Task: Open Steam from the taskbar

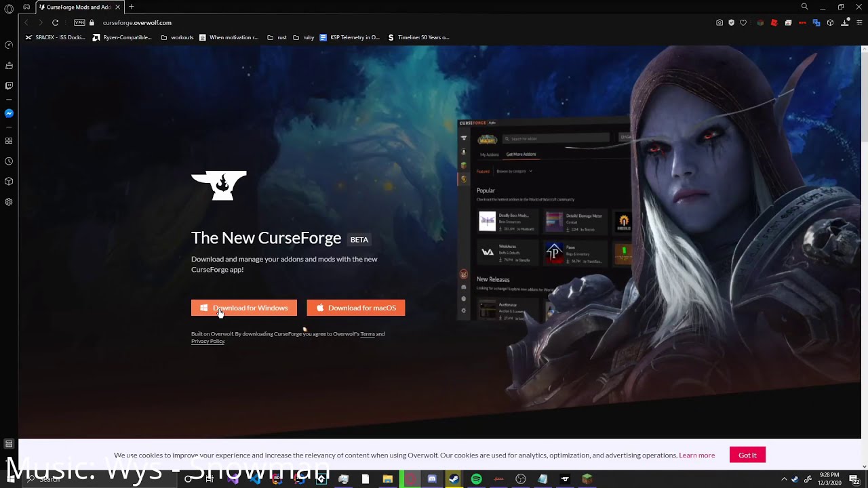Action: pyautogui.click(x=454, y=479)
